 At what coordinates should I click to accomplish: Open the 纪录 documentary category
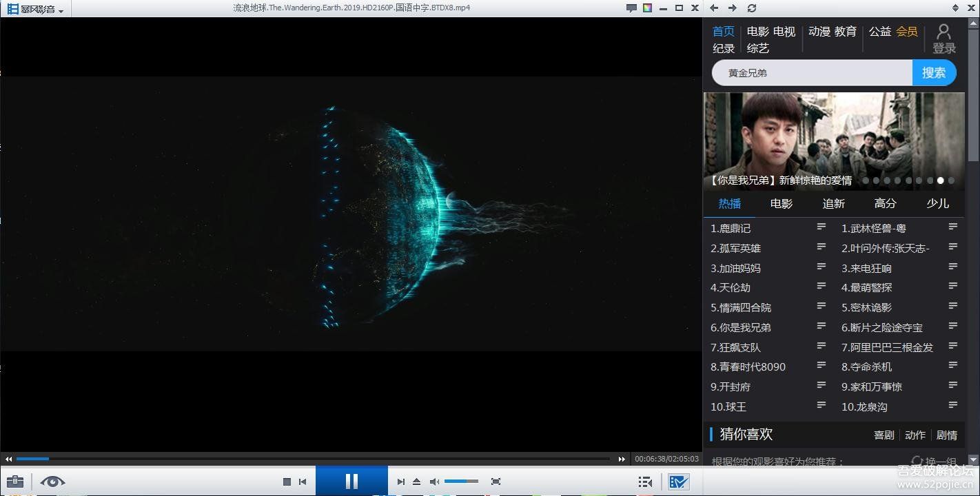click(724, 48)
